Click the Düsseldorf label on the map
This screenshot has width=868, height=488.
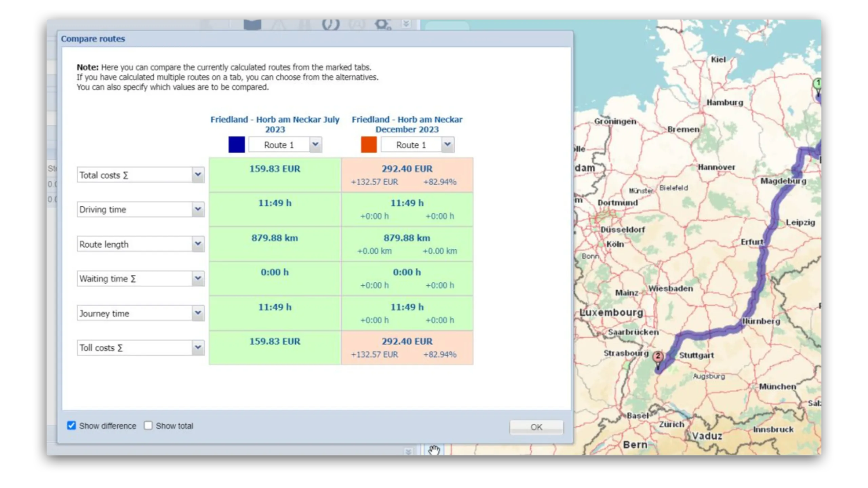[623, 229]
